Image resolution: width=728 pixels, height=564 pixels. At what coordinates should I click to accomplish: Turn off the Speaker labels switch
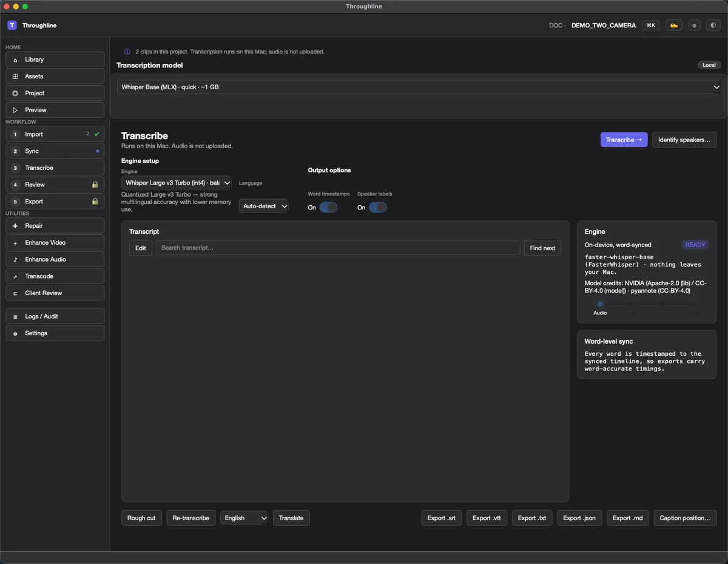click(x=378, y=208)
